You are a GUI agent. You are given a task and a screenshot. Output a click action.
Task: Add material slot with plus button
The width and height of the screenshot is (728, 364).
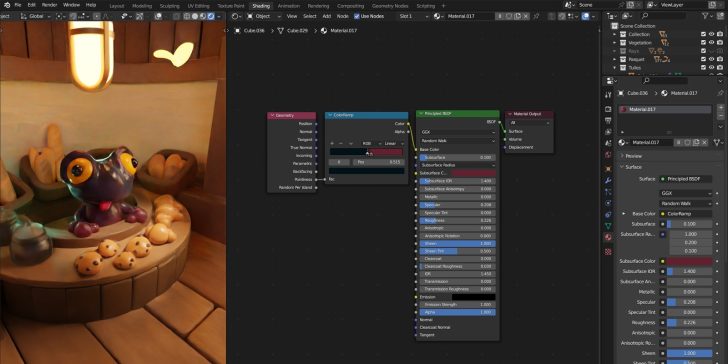click(721, 108)
